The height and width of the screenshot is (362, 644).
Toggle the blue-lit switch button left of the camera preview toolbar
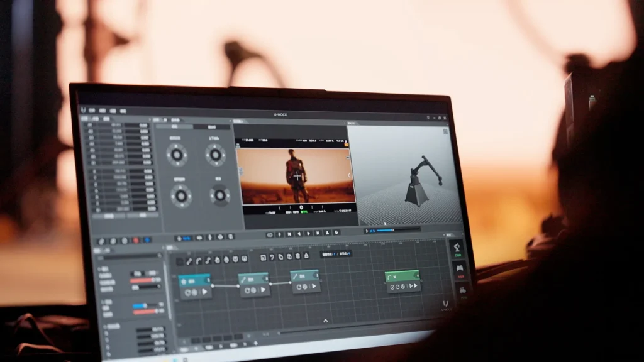[x=184, y=238]
